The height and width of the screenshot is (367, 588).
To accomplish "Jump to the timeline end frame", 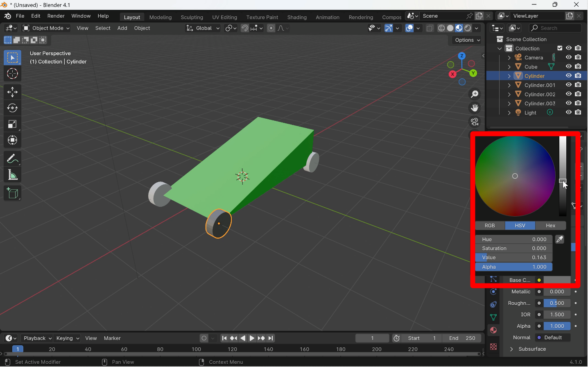I will (271, 338).
